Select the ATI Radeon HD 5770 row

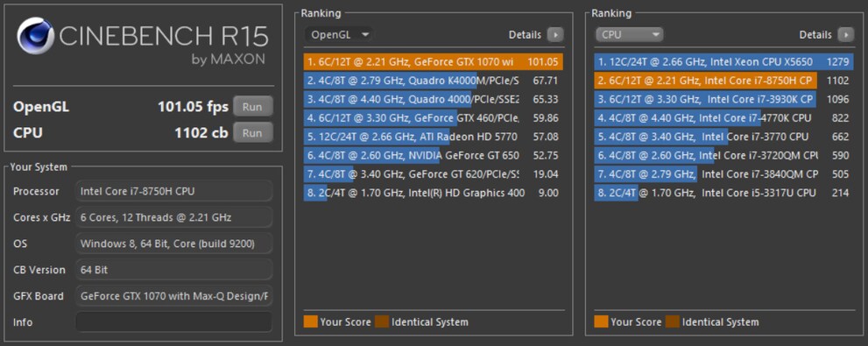[434, 137]
